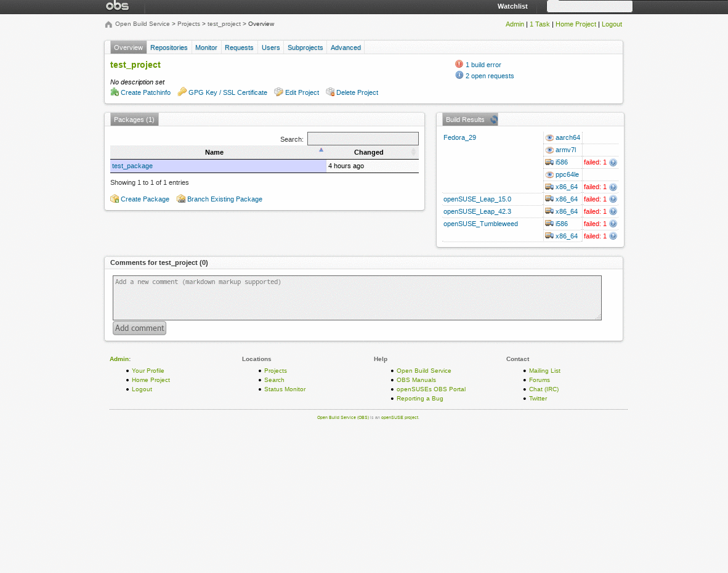Toggle the eye icon next to aarch64
The width and height of the screenshot is (728, 573).
pos(549,137)
